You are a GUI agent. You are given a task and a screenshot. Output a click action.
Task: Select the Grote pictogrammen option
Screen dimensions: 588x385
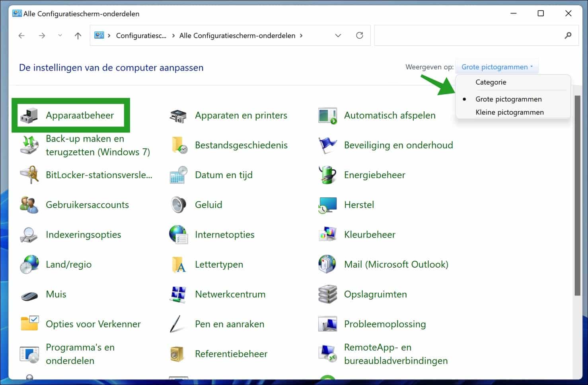pos(509,99)
